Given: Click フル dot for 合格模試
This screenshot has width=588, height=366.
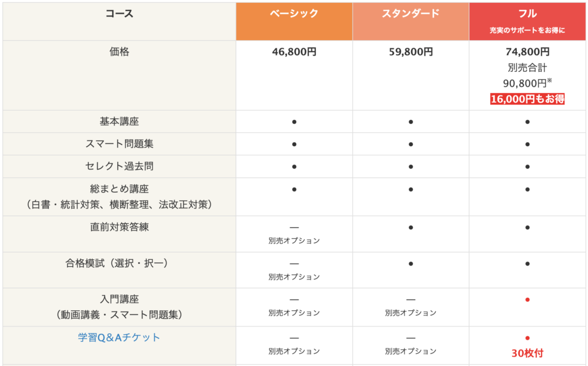Looking at the screenshot, I should pos(527,263).
